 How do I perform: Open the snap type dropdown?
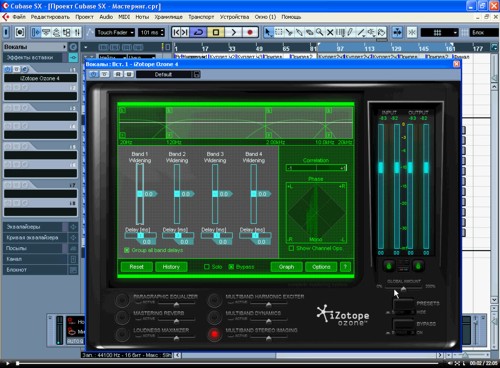tap(440, 32)
